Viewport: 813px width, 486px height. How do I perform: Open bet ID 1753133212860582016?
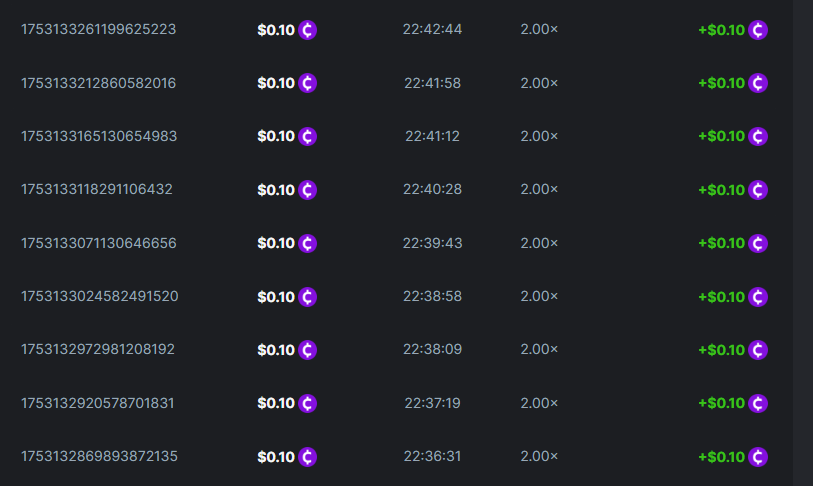click(x=98, y=83)
